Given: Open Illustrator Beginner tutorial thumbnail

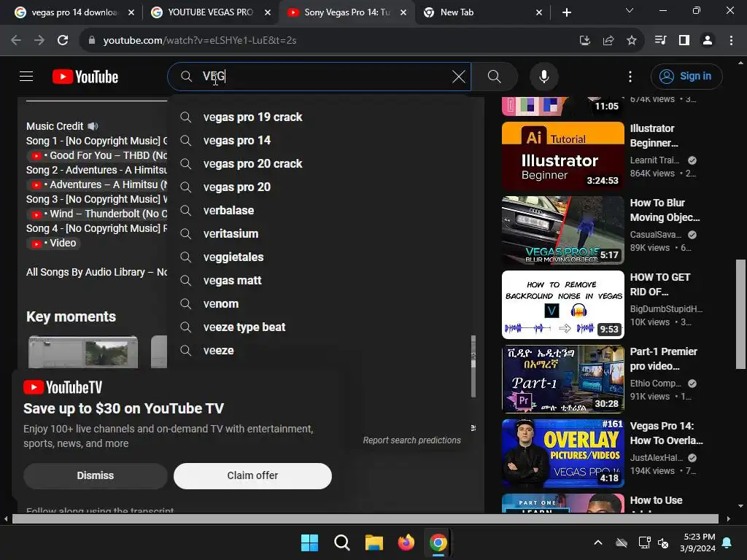Looking at the screenshot, I should [562, 156].
